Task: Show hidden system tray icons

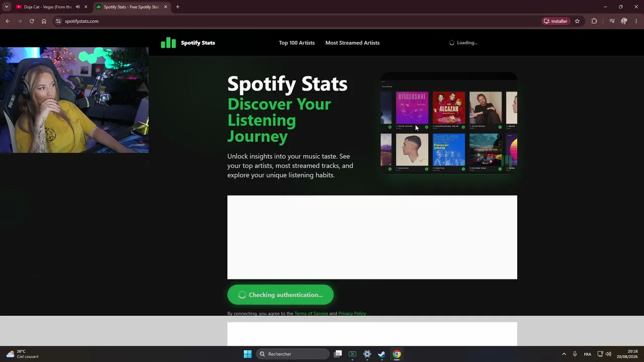Action: coord(564,354)
